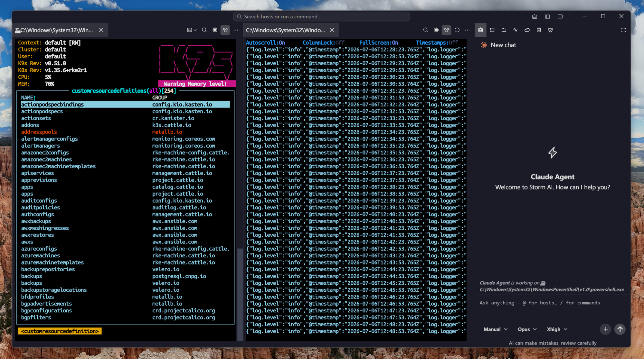644x359 pixels.
Task: Open the security shield icon in side panel
Action: [550, 30]
